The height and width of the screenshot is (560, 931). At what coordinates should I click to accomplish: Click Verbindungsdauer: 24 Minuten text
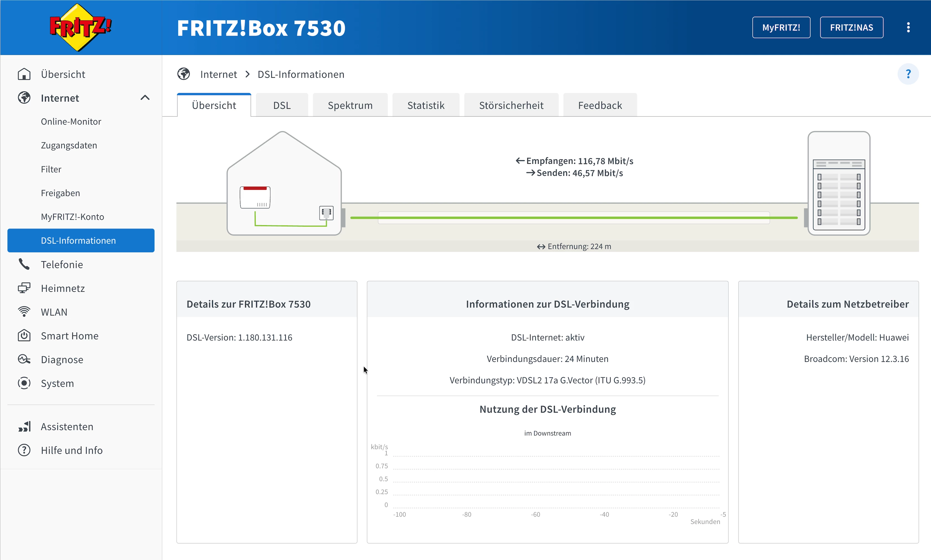point(548,359)
